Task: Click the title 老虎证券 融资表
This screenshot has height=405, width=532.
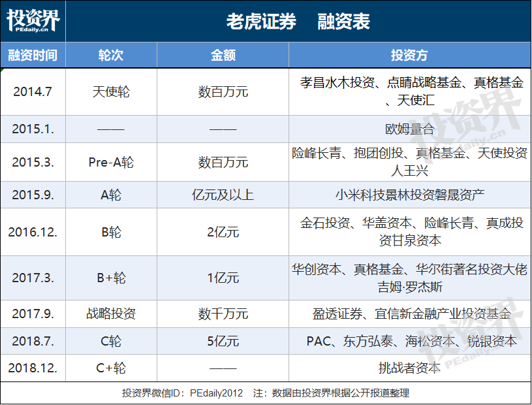Action: pyautogui.click(x=298, y=22)
